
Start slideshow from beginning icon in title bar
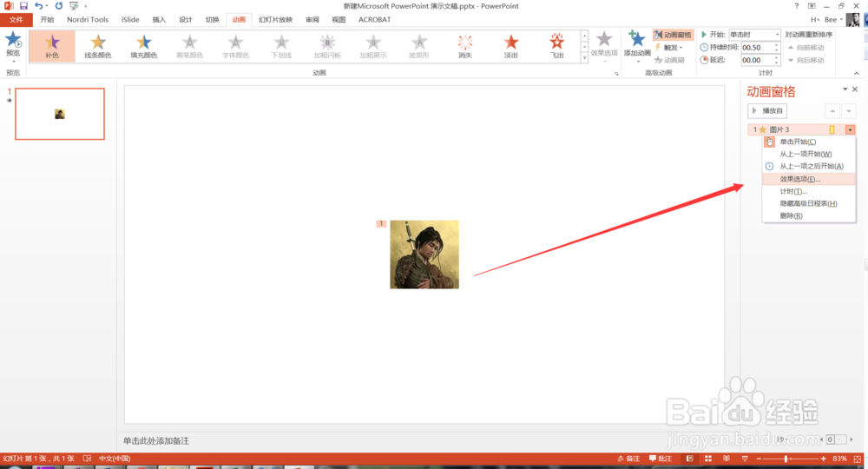[x=74, y=6]
